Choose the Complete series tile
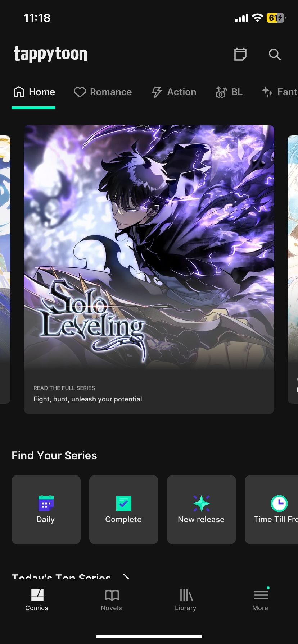Image resolution: width=298 pixels, height=644 pixels. pyautogui.click(x=124, y=510)
